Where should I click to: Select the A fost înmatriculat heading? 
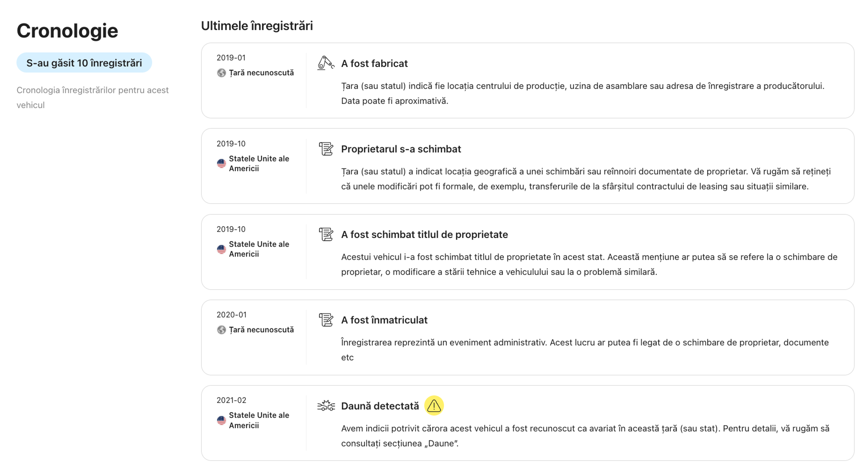point(384,320)
